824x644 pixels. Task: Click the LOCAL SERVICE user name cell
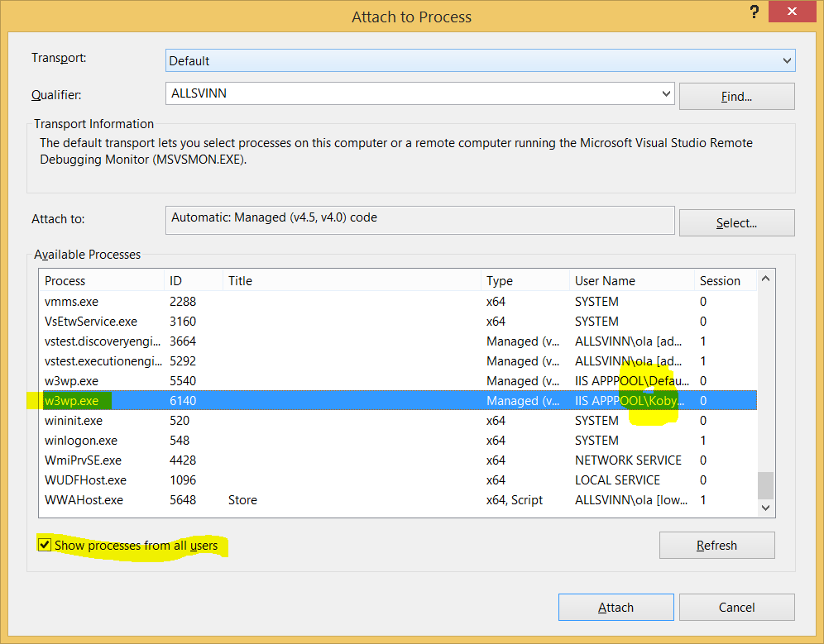pyautogui.click(x=617, y=480)
